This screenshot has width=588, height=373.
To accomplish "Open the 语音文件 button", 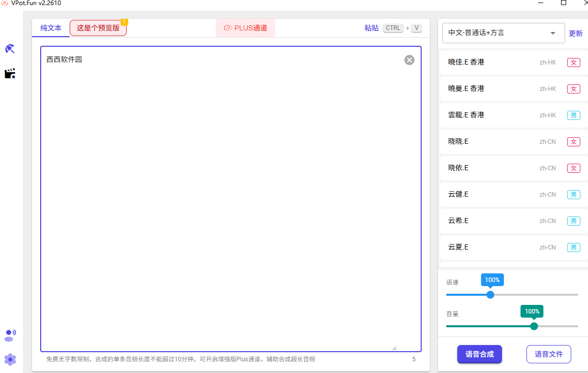I will click(x=549, y=354).
